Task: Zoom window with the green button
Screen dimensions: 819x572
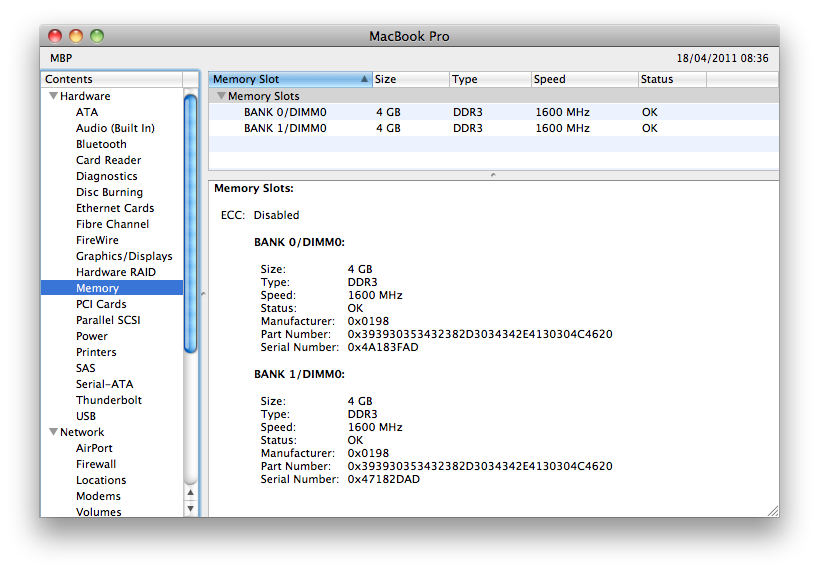Action: [97, 36]
